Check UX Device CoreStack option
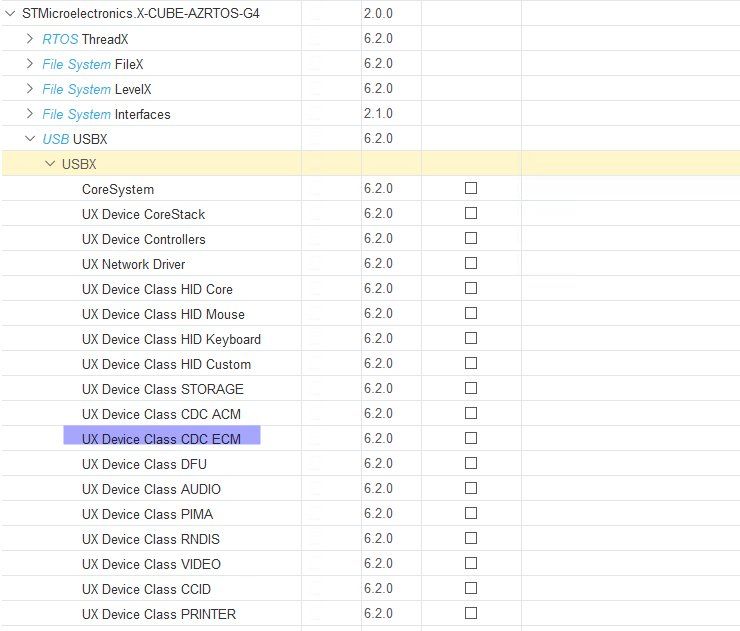 coord(471,213)
